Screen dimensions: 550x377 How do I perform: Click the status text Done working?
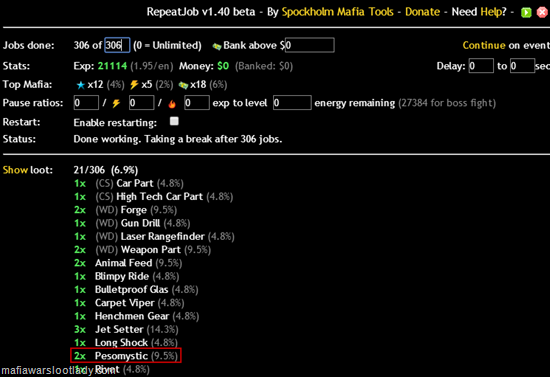177,139
